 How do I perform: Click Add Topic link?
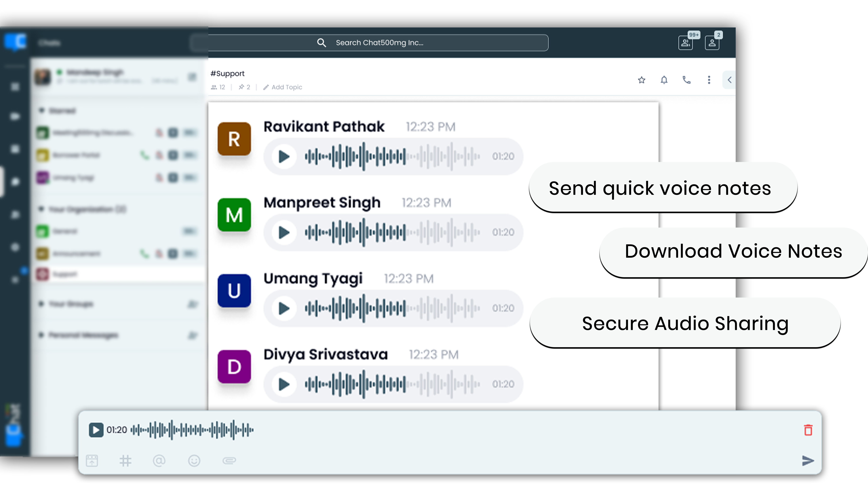pyautogui.click(x=283, y=87)
